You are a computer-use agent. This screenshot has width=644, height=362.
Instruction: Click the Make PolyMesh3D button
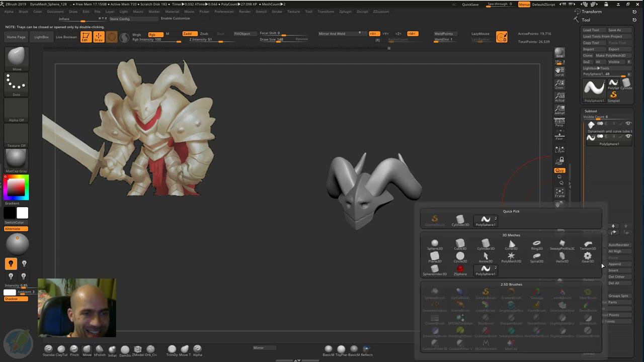(611, 55)
